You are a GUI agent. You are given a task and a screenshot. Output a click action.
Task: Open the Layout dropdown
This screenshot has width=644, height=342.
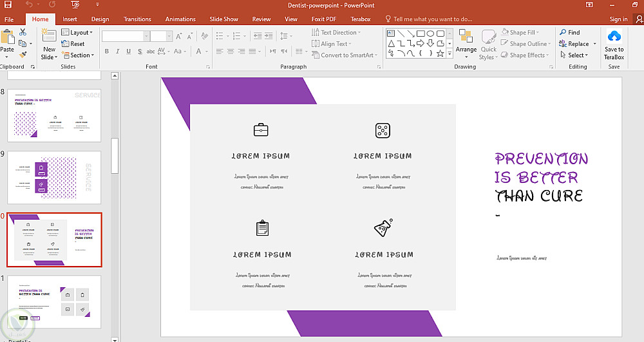pyautogui.click(x=77, y=32)
